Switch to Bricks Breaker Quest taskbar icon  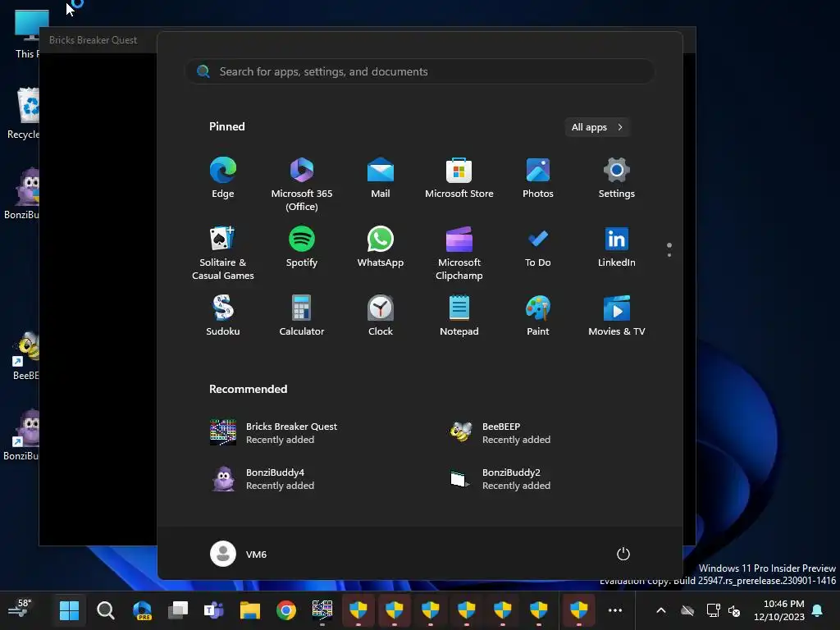click(322, 610)
